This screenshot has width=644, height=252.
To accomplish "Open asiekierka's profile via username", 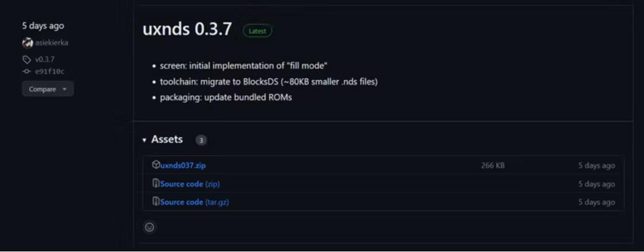I will coord(52,42).
